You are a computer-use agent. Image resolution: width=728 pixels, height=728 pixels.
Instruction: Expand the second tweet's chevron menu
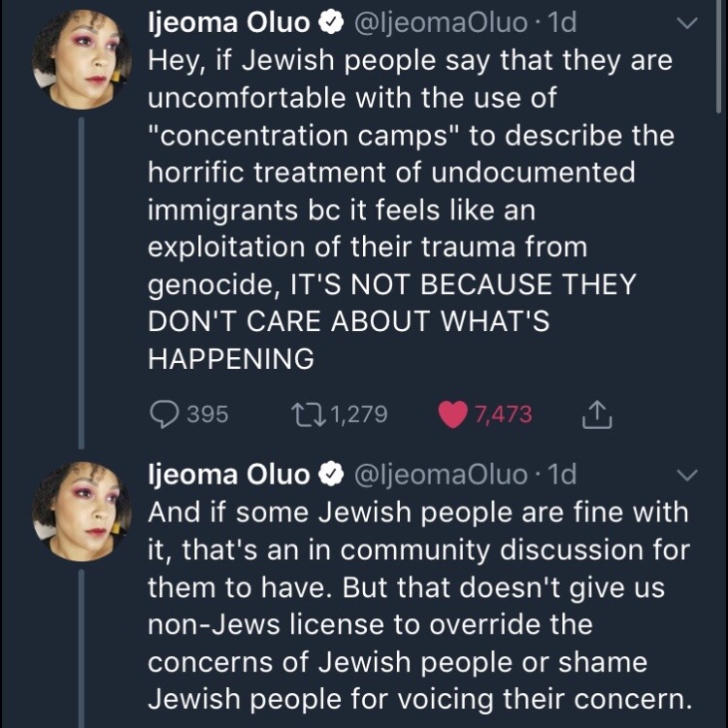687,475
